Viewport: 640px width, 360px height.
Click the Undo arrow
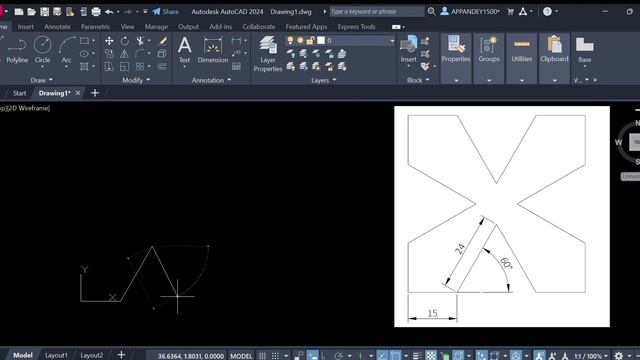tap(109, 11)
